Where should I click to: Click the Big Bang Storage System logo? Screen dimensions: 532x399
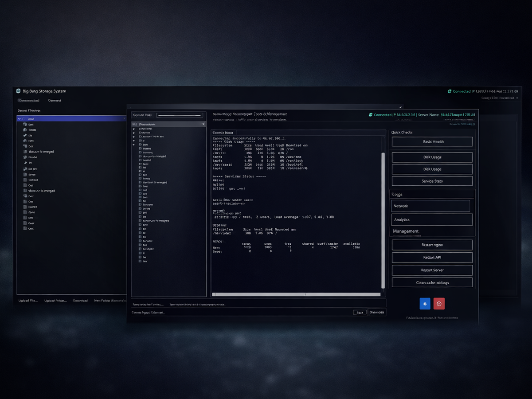[x=19, y=91]
